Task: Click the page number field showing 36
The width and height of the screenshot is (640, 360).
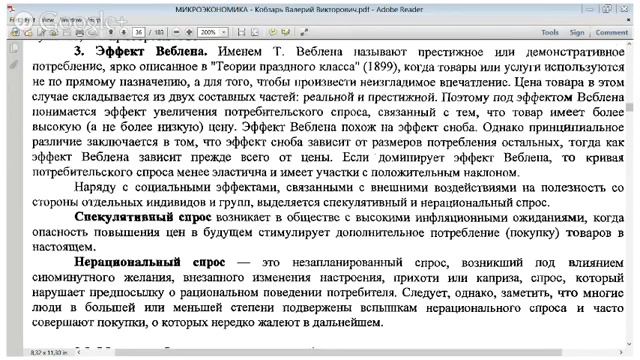Action: tap(139, 32)
